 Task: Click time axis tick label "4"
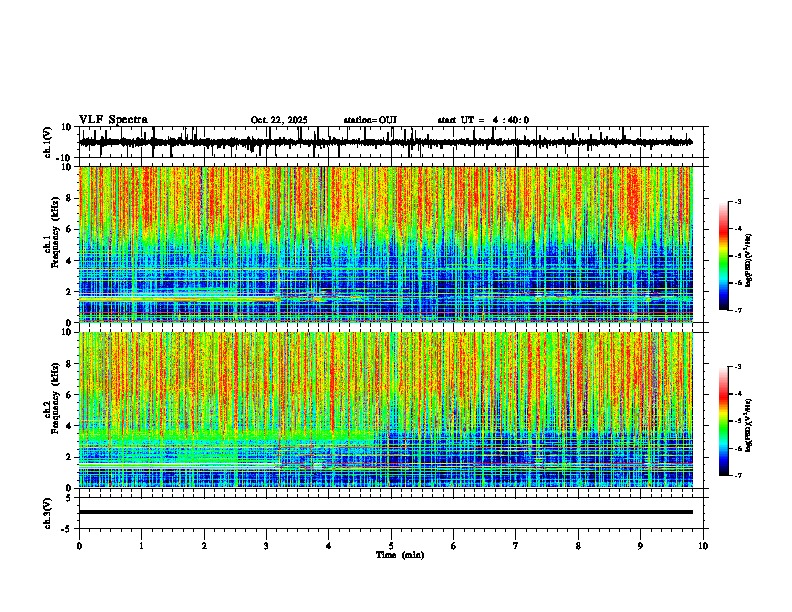(x=329, y=546)
